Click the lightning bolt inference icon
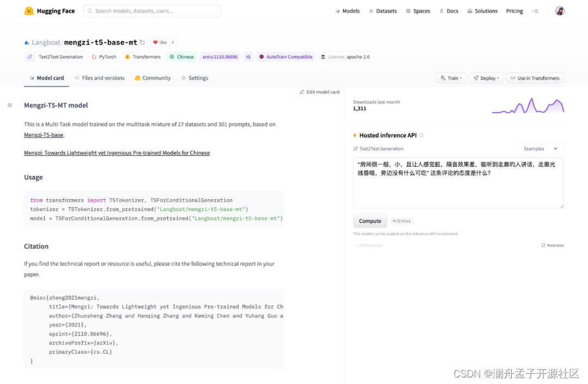The width and height of the screenshot is (588, 384). click(x=355, y=136)
